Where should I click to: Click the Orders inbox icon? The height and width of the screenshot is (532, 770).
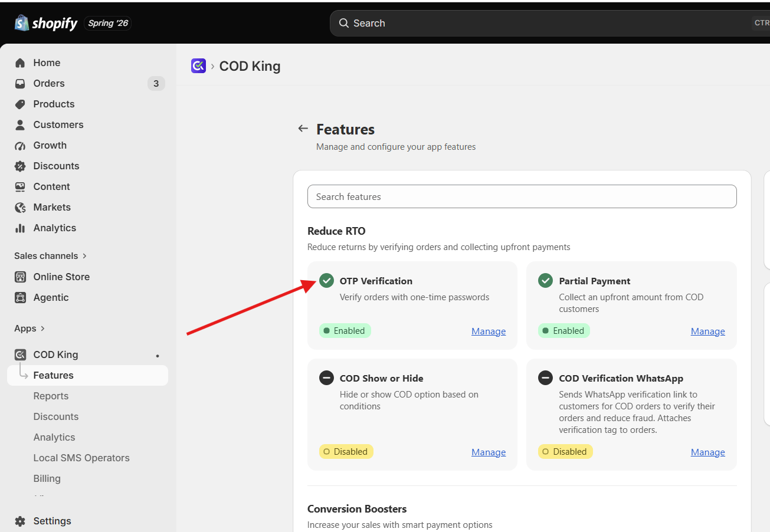(x=20, y=83)
